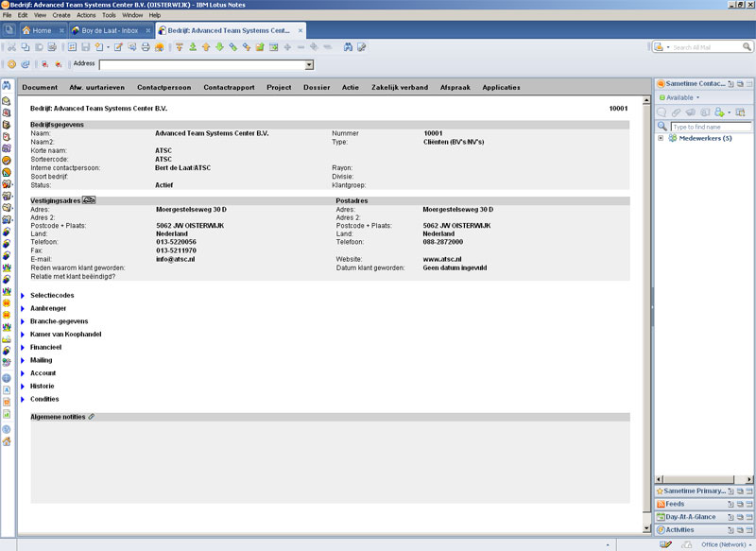Click inside the Address input field
Screen dimensions: 756x551
point(202,64)
